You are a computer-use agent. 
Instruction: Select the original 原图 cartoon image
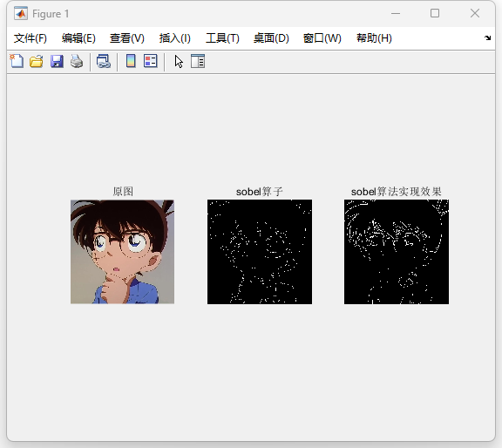tap(122, 252)
